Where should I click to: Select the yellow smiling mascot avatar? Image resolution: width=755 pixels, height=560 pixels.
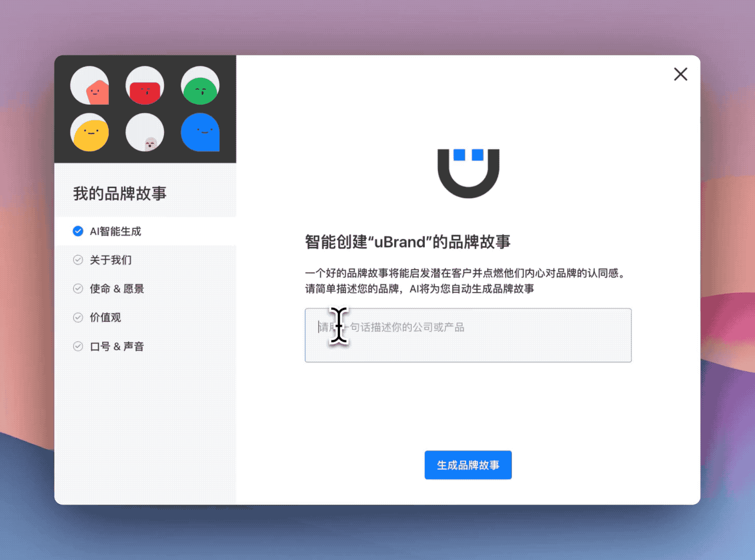(90, 132)
